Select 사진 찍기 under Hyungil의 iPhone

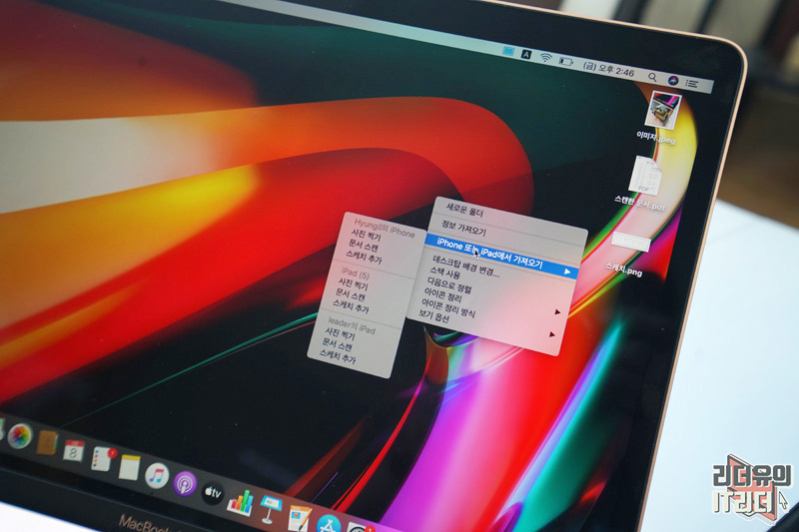point(366,236)
